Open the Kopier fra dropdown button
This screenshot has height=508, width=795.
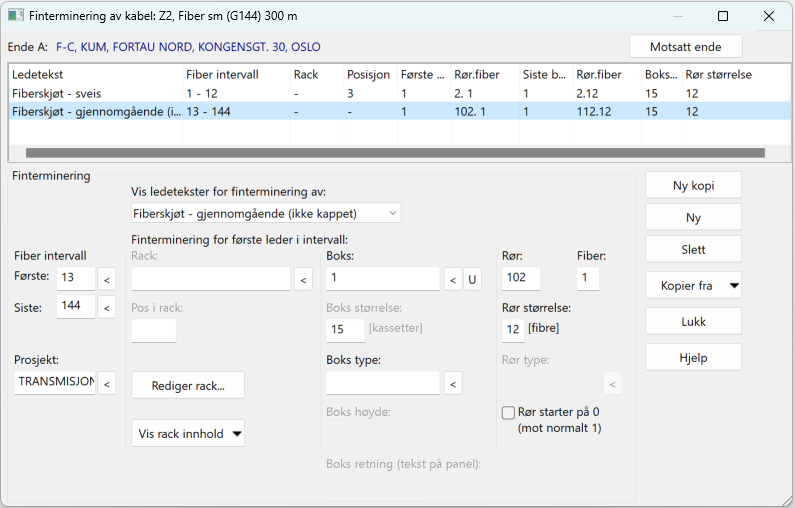(x=693, y=285)
